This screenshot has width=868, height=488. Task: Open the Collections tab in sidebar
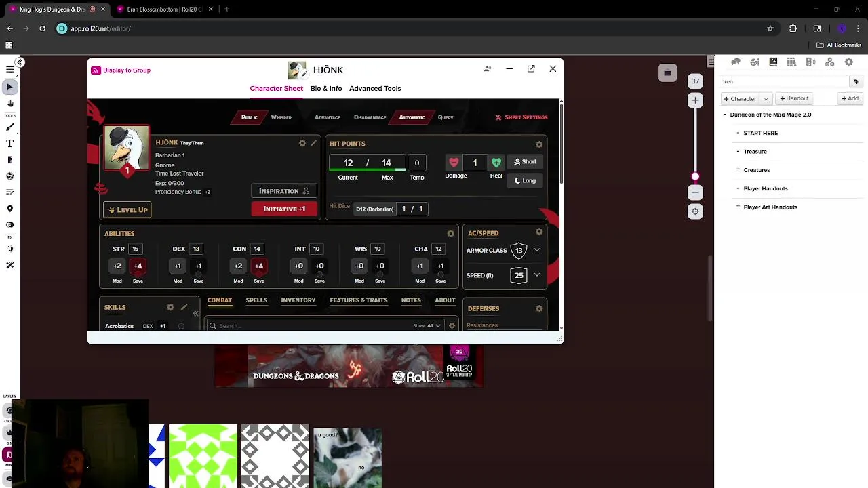(829, 62)
